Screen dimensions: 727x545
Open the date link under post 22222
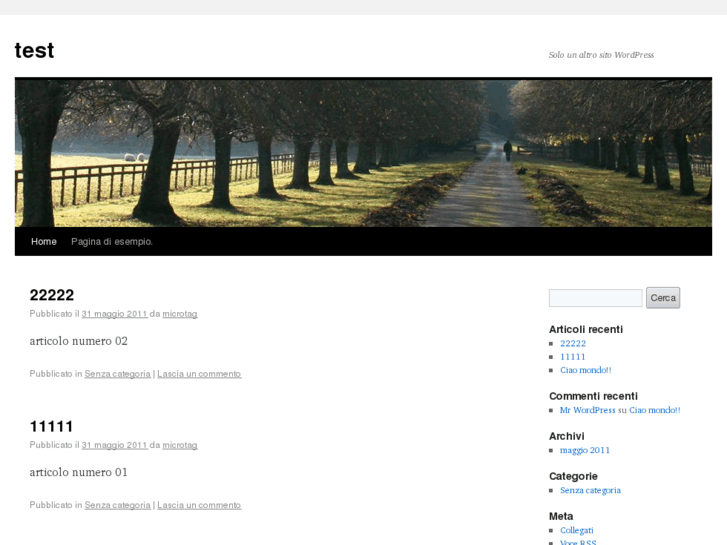click(115, 314)
